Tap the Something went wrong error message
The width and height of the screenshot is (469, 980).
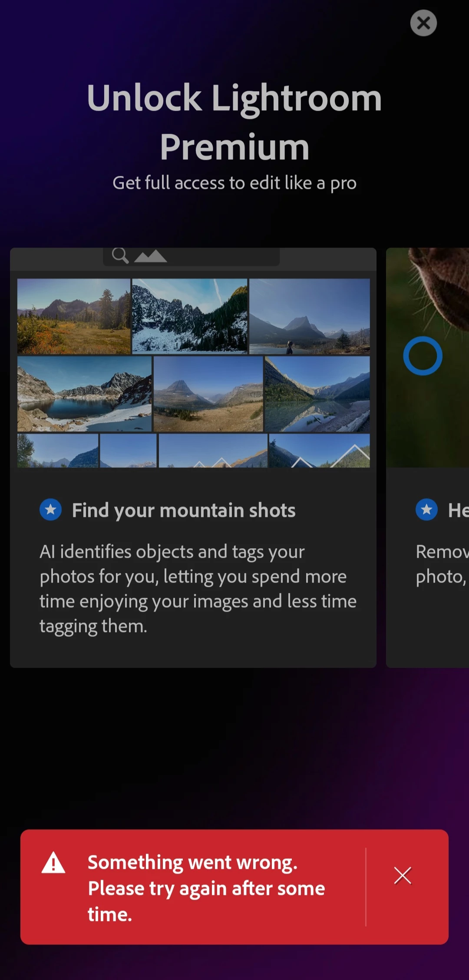click(x=206, y=888)
